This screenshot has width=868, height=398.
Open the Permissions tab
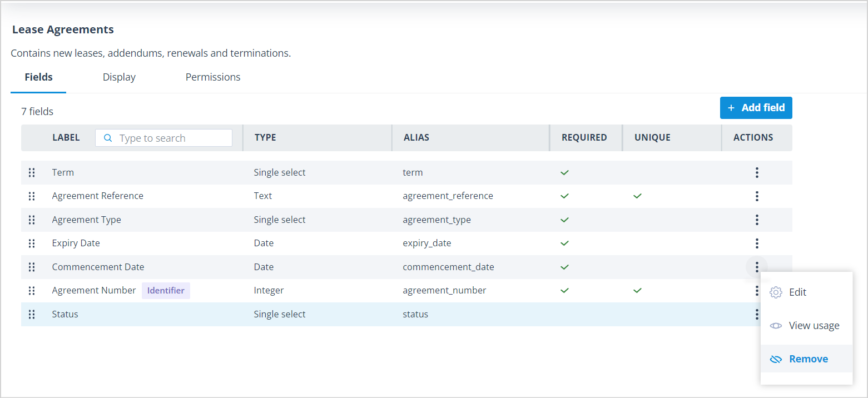click(x=213, y=77)
